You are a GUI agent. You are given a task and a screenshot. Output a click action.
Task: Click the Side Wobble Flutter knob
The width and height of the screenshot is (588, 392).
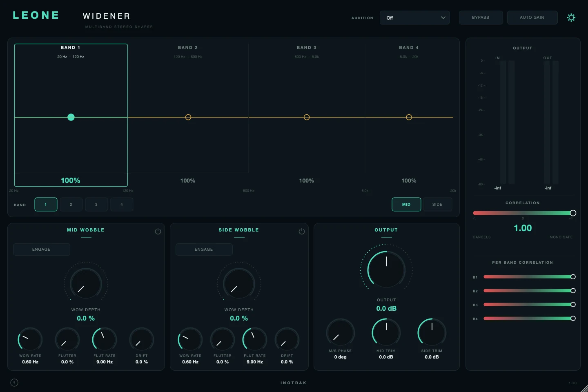(223, 339)
